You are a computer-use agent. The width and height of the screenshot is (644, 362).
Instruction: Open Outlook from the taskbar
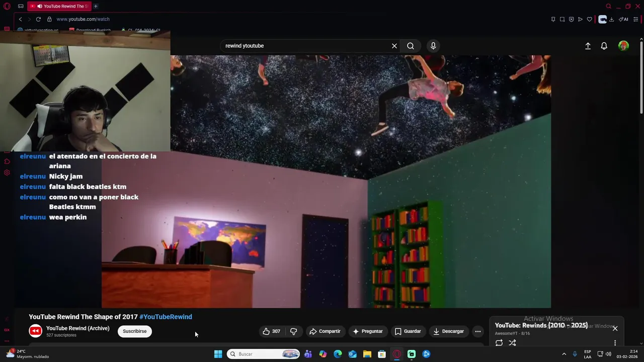point(353,354)
